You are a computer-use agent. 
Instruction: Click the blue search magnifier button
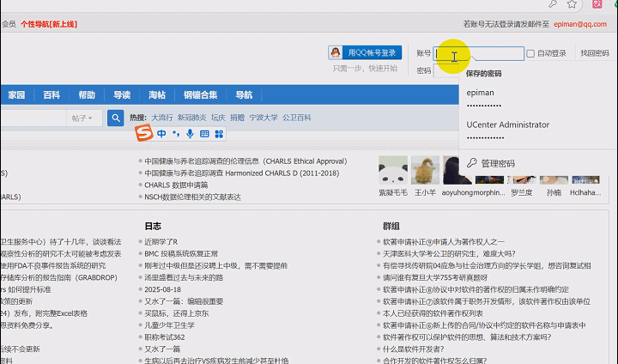(115, 118)
